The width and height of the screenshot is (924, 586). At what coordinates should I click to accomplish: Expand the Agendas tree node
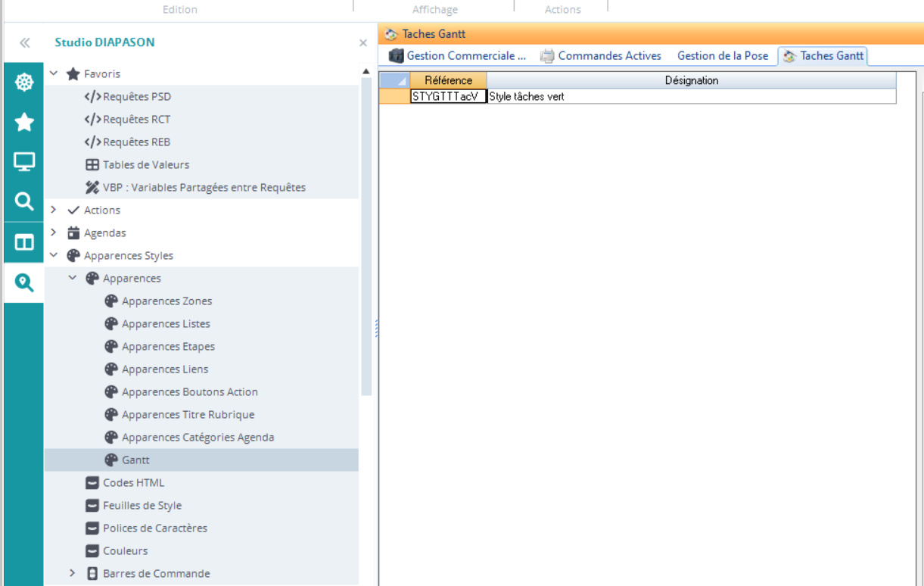[54, 232]
